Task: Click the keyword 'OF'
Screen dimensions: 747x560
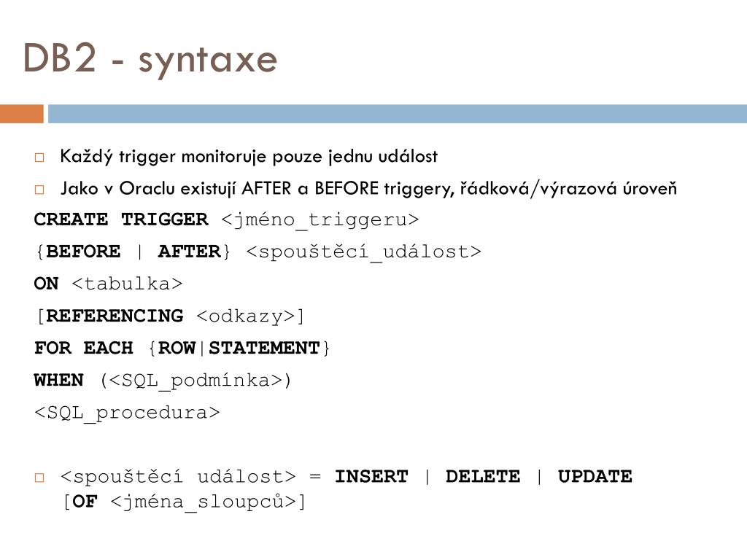Action: coord(85,502)
